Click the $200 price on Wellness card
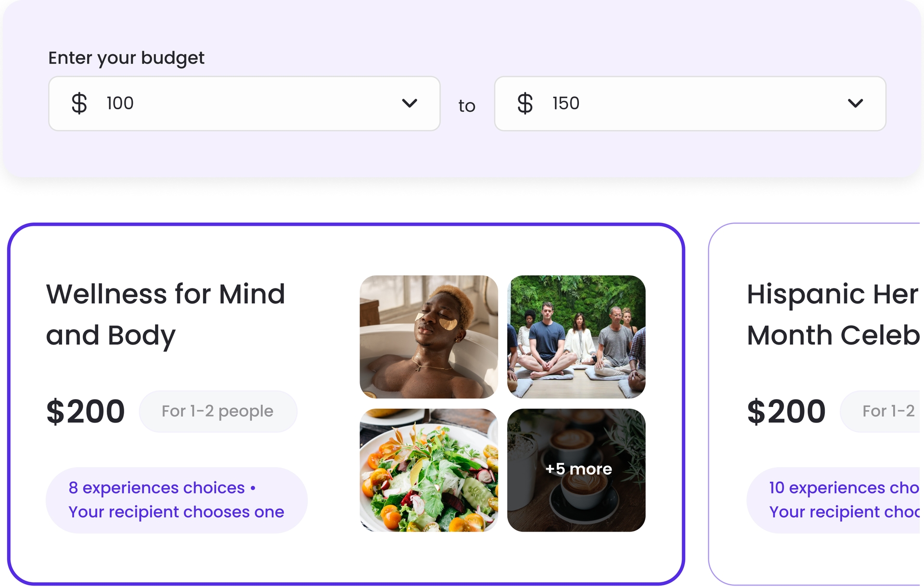This screenshot has width=924, height=587. (x=86, y=412)
